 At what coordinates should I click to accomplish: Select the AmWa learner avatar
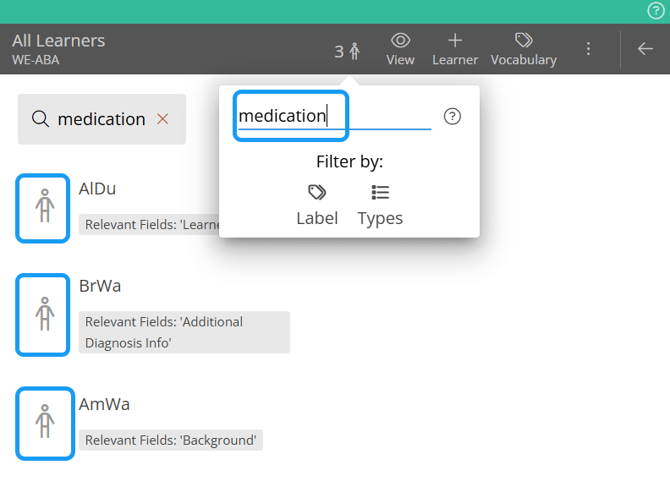43,422
